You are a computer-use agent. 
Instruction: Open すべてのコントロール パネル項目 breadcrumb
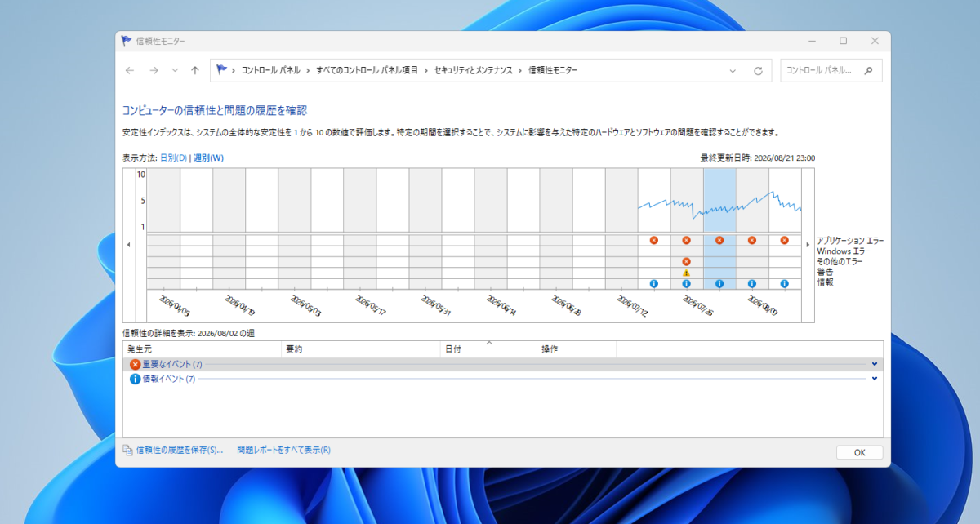point(367,71)
